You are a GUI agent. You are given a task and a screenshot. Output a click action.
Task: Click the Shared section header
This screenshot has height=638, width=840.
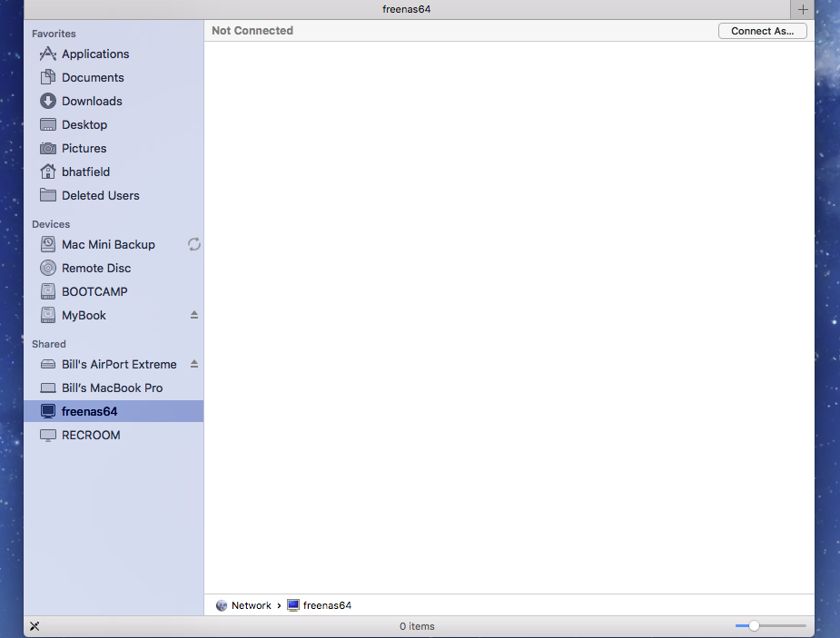point(49,344)
